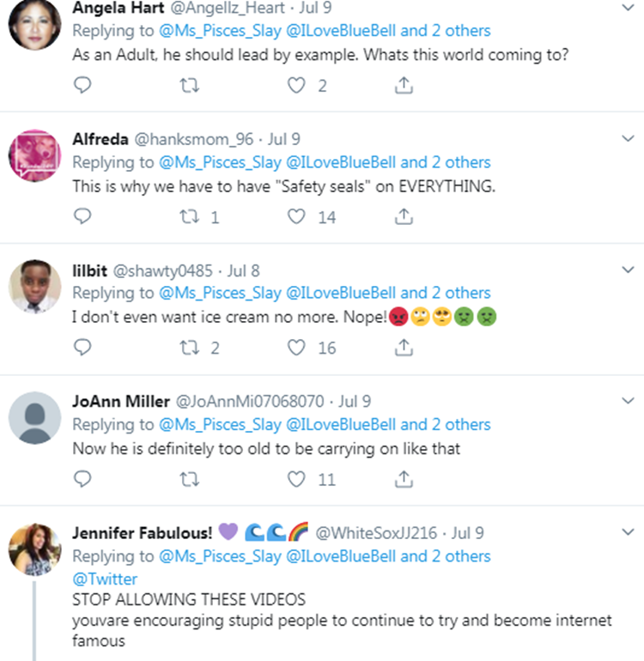Like lilbit's ice cream tweet

296,348
